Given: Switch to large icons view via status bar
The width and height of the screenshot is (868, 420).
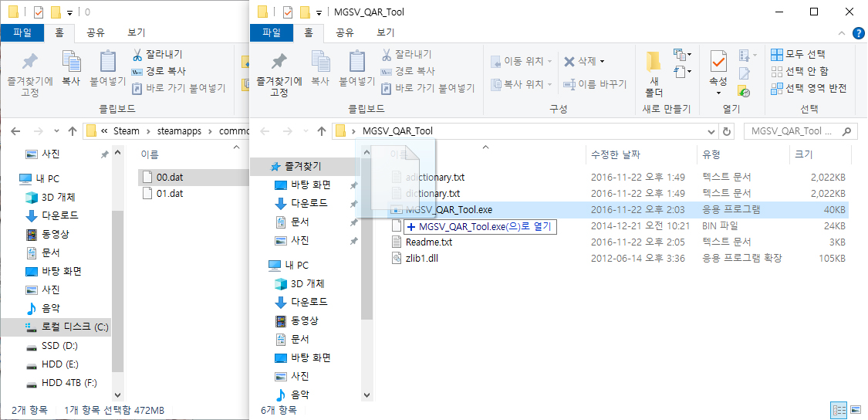Looking at the screenshot, I should (856, 411).
